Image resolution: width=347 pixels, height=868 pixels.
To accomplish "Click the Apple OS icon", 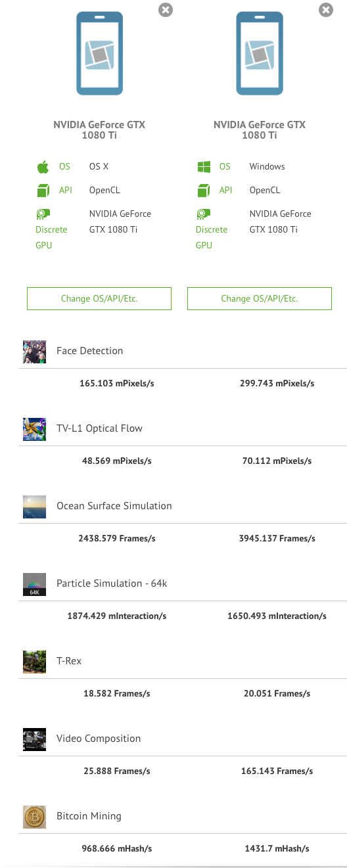I will [x=43, y=167].
